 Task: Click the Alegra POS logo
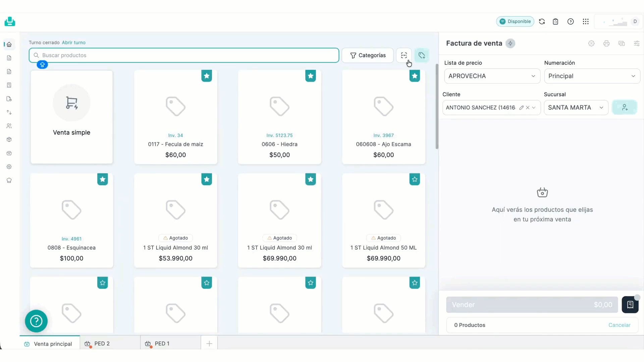(x=10, y=21)
